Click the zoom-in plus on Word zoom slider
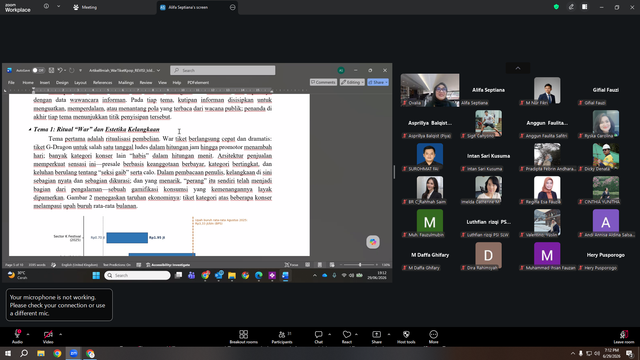 [x=377, y=265]
